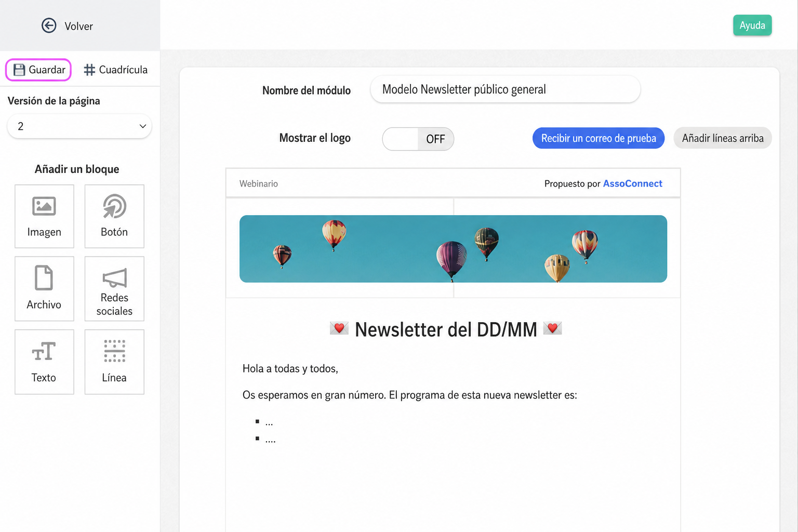Click the first bullet item '...'
The width and height of the screenshot is (798, 532).
click(x=269, y=422)
